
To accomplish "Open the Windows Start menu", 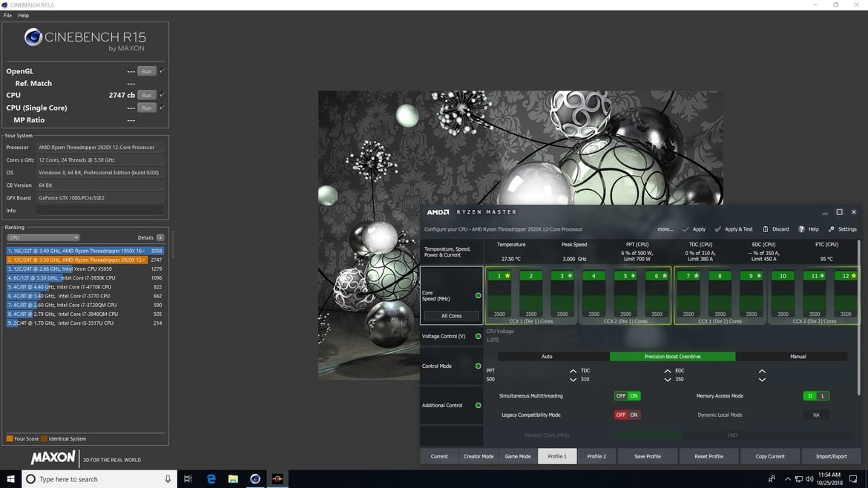I will point(10,478).
